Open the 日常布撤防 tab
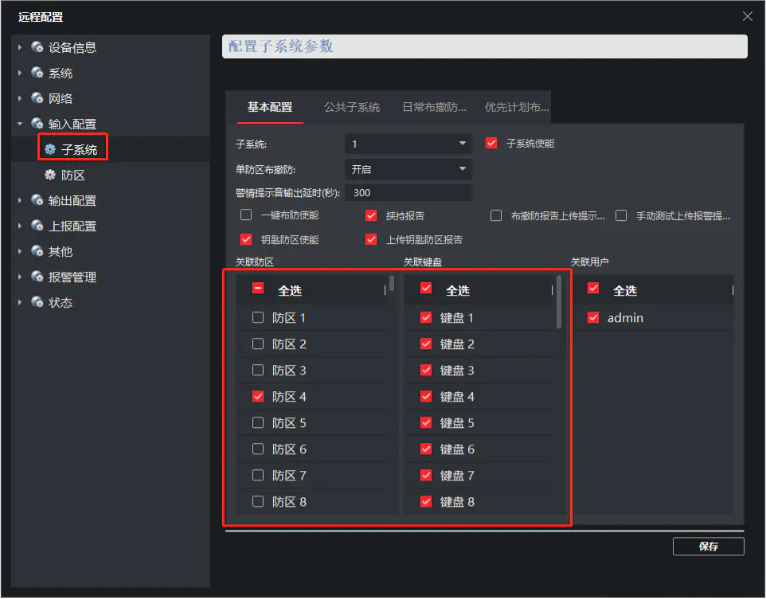 [433, 107]
